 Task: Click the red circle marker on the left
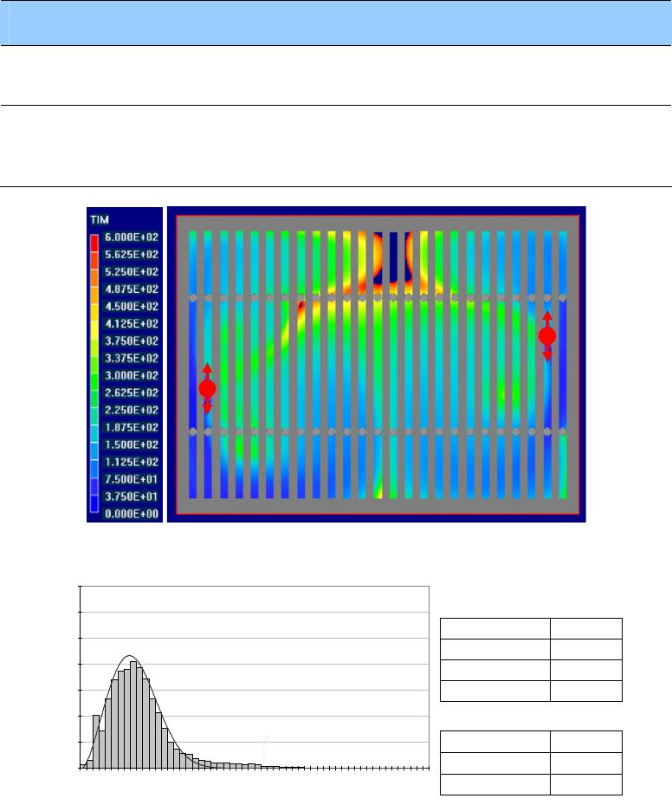(x=207, y=388)
